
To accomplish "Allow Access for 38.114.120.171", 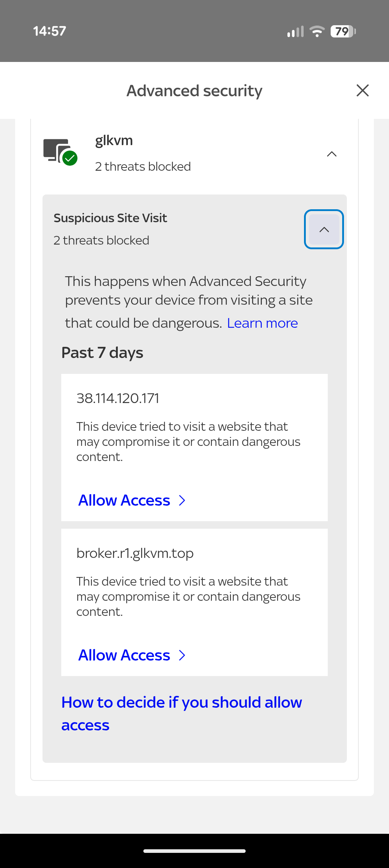I will tap(124, 500).
